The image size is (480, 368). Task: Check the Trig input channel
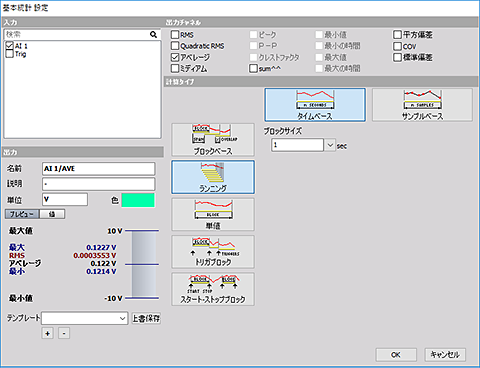(10, 54)
